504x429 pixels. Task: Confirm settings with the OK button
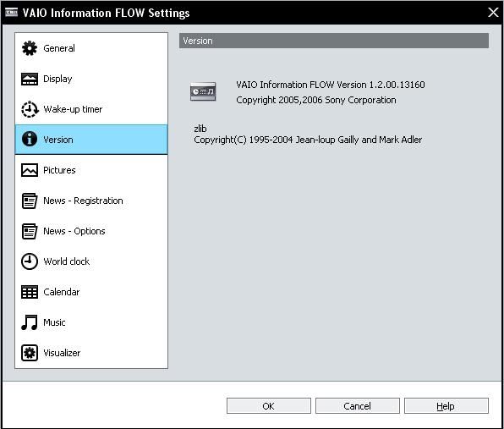269,406
